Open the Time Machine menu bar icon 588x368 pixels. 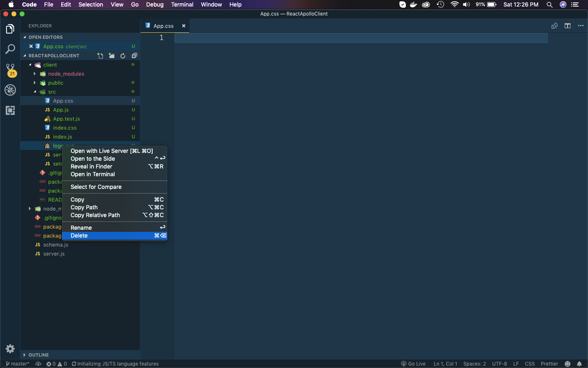441,4
